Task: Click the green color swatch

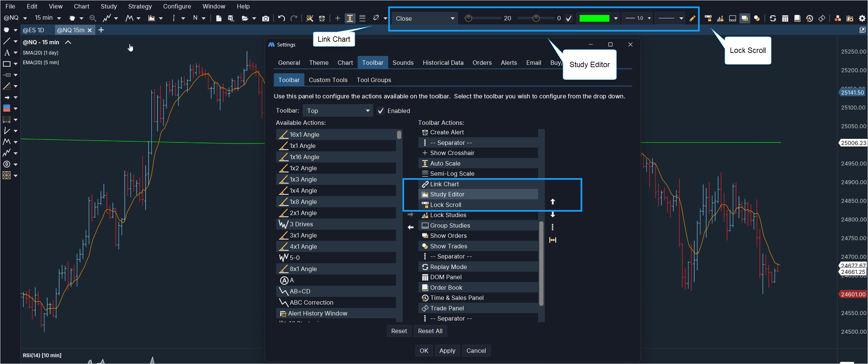Action: [594, 18]
